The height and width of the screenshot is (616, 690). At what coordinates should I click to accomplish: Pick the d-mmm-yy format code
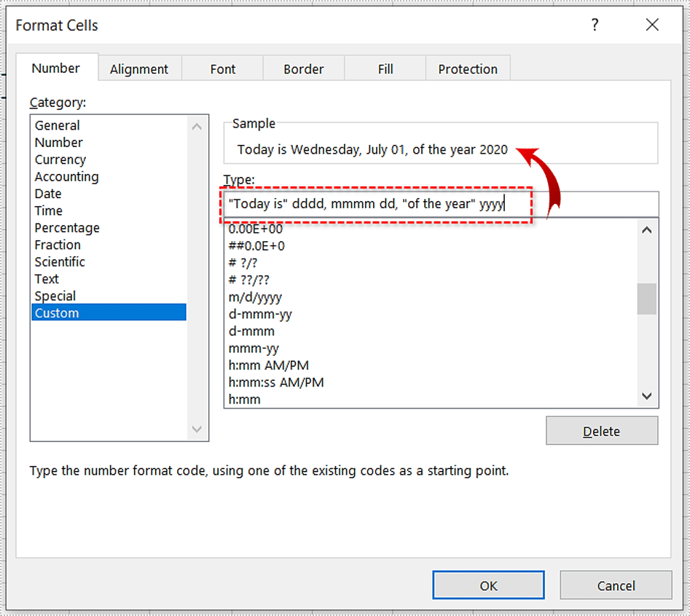[260, 315]
